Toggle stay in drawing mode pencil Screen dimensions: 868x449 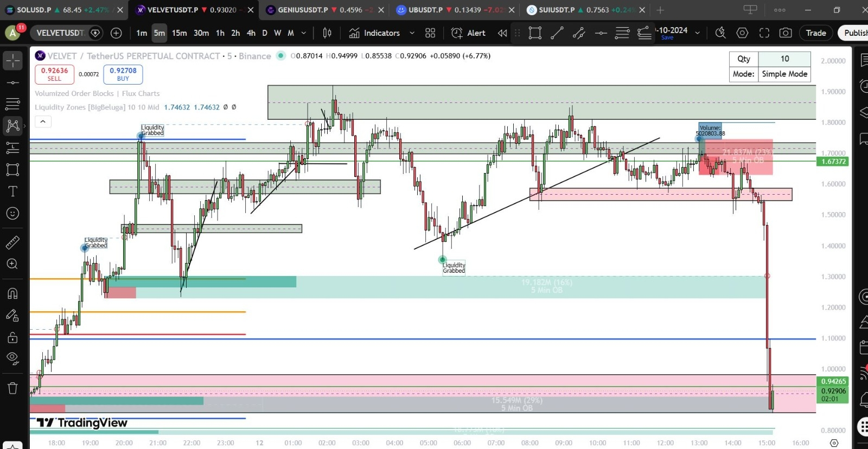click(x=12, y=316)
